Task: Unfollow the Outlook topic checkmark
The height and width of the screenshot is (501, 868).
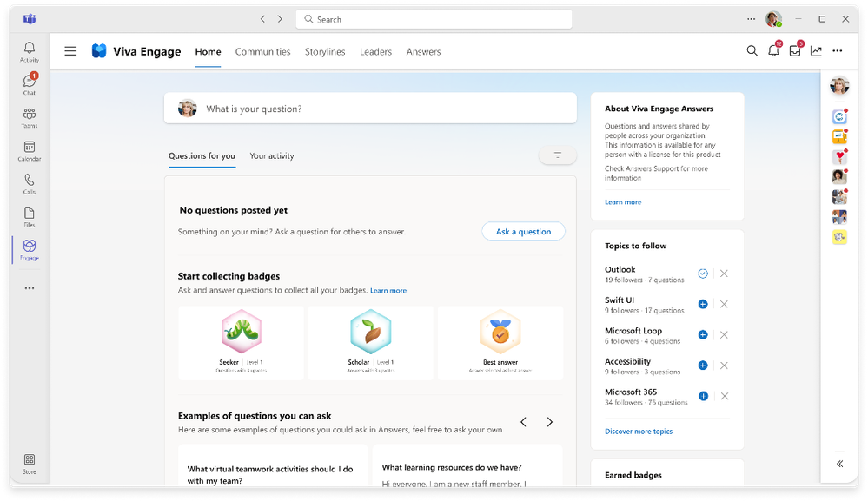Action: (703, 274)
